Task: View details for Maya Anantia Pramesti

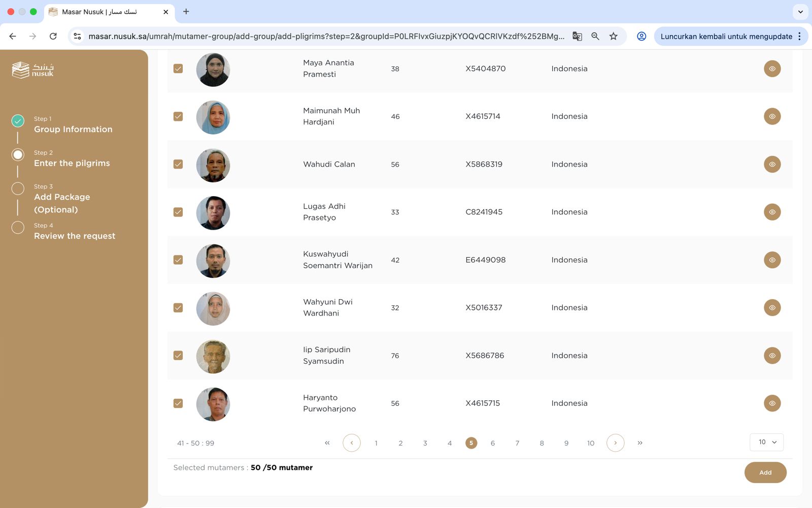Action: (x=772, y=69)
